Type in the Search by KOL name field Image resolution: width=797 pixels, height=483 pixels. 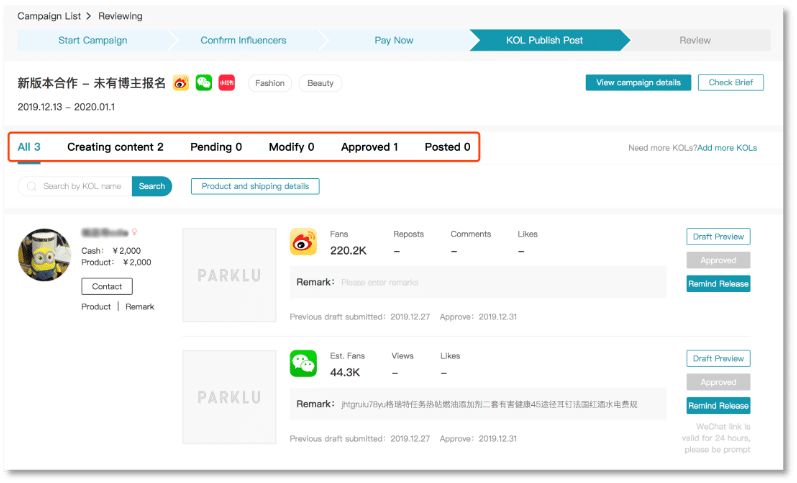[83, 186]
